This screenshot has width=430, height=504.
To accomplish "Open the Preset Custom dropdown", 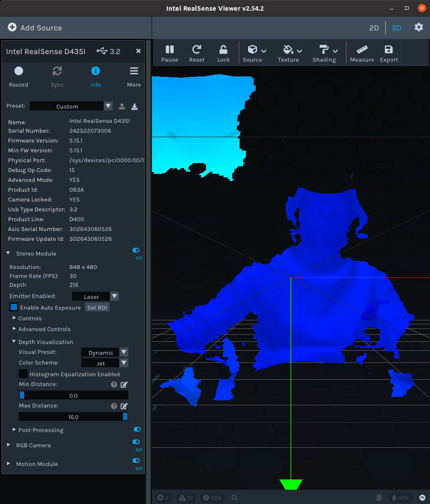I will click(71, 106).
